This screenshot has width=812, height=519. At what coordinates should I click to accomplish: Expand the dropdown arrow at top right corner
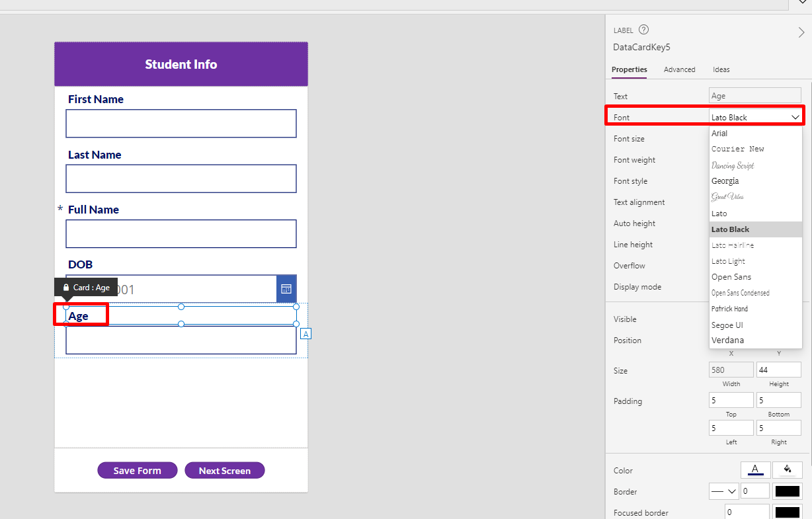tap(803, 3)
